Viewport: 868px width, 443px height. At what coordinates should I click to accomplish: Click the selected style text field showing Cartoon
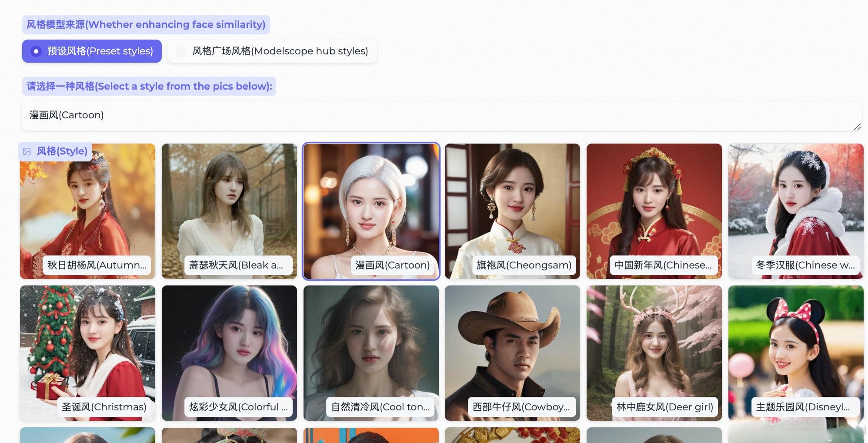point(441,116)
